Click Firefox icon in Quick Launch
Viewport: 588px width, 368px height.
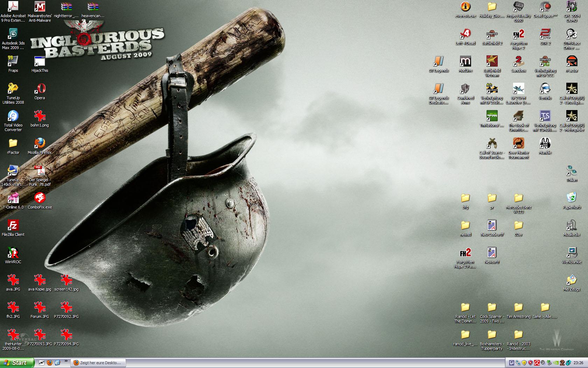[x=49, y=363]
